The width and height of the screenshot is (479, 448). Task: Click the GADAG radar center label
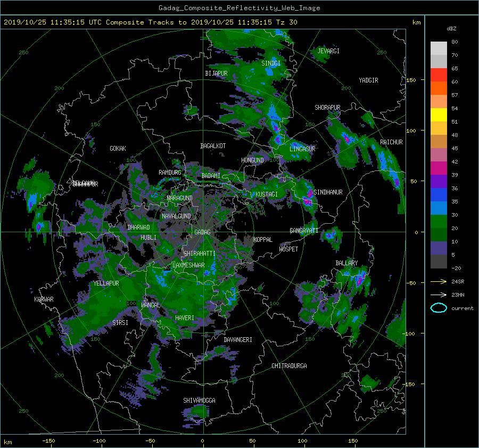click(203, 232)
